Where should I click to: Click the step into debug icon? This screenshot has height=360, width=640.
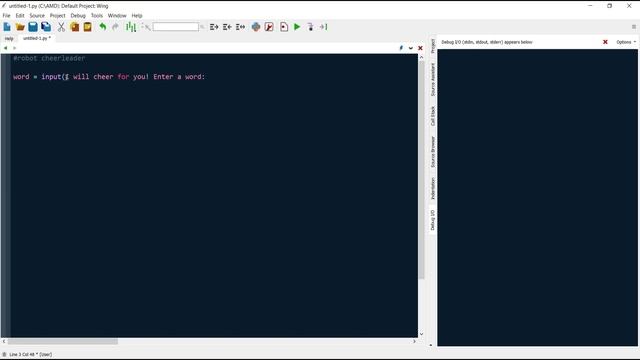tap(310, 27)
